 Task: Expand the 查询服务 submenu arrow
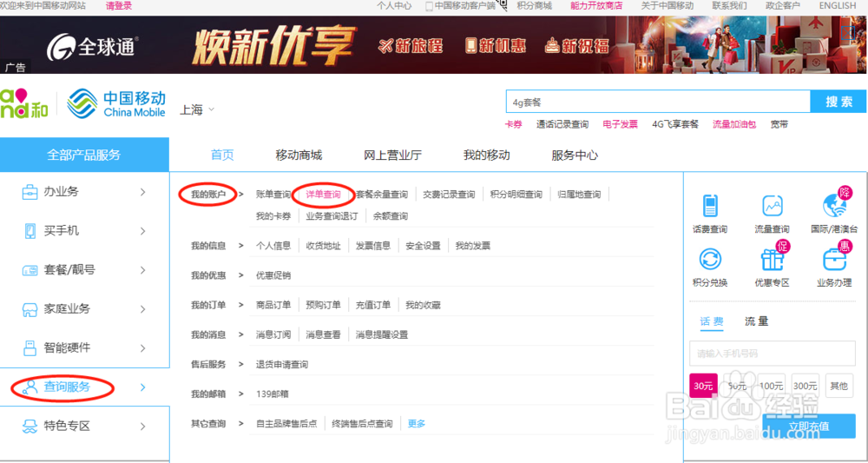(142, 387)
